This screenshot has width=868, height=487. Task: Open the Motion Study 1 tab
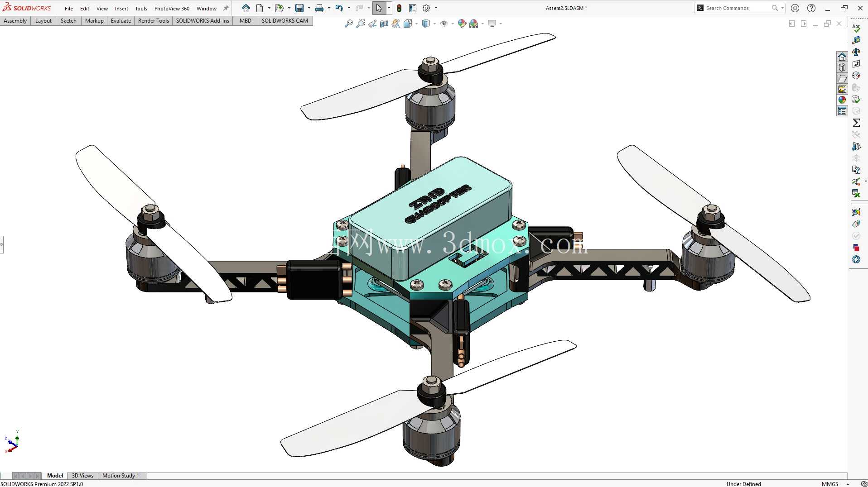click(x=121, y=476)
